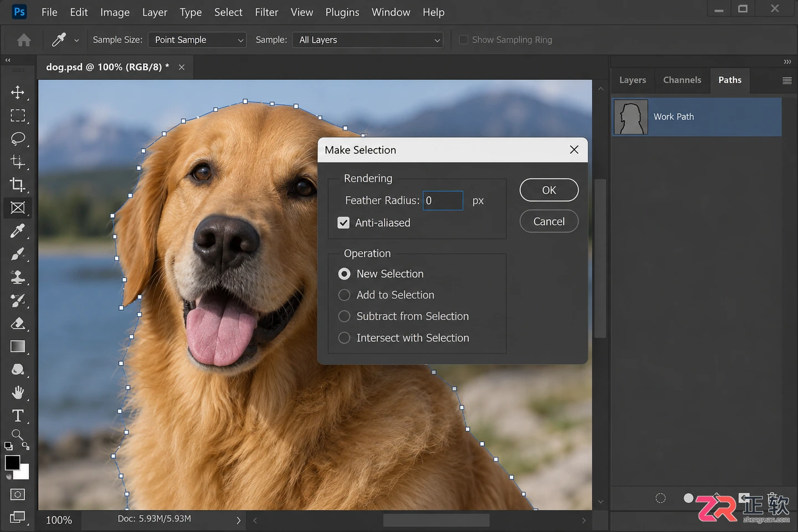The image size is (798, 532).
Task: Cancel the Make Selection dialog
Action: 549,222
